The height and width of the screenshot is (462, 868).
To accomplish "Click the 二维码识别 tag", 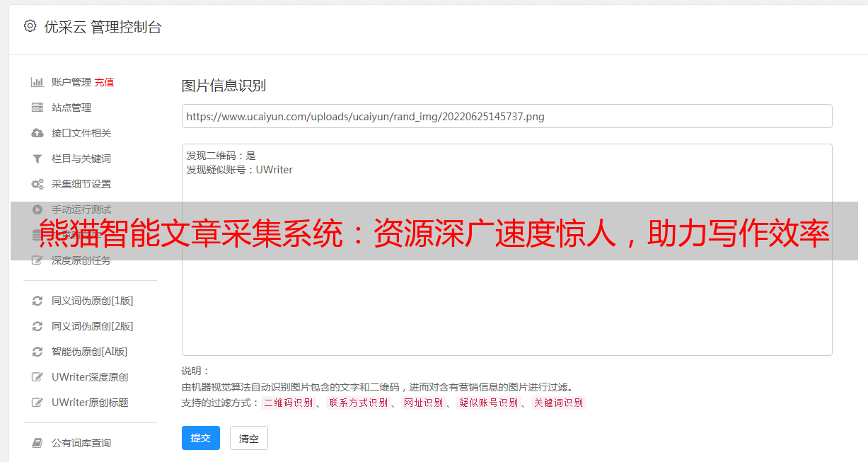I will click(x=289, y=403).
